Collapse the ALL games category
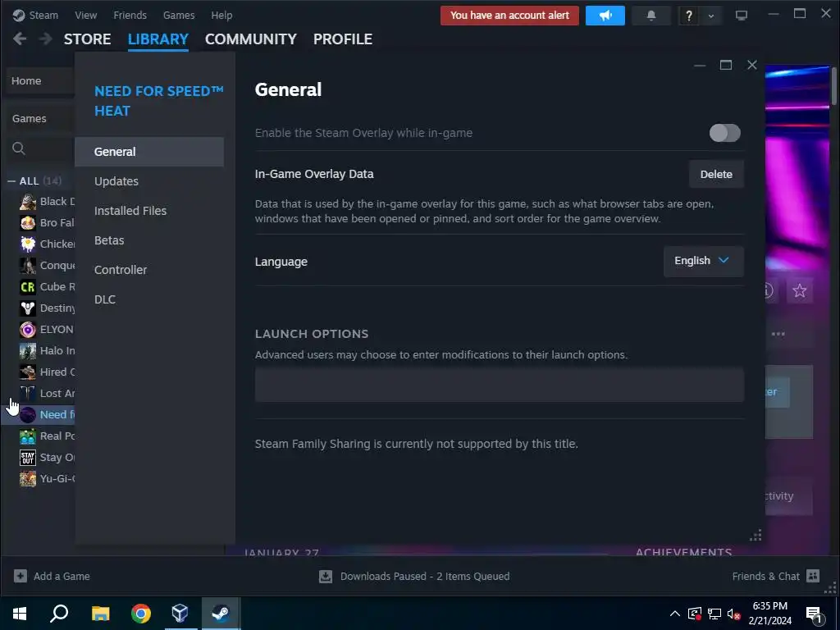The width and height of the screenshot is (840, 630). coord(11,181)
